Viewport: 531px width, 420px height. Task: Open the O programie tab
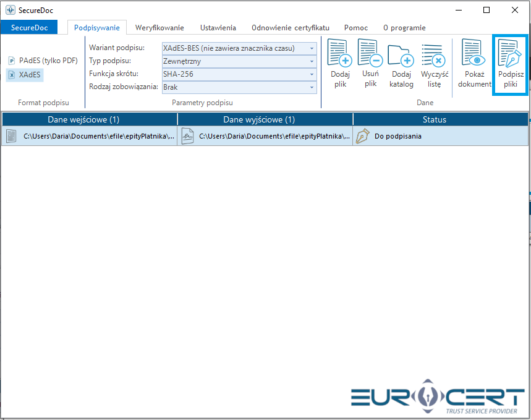[x=404, y=27]
